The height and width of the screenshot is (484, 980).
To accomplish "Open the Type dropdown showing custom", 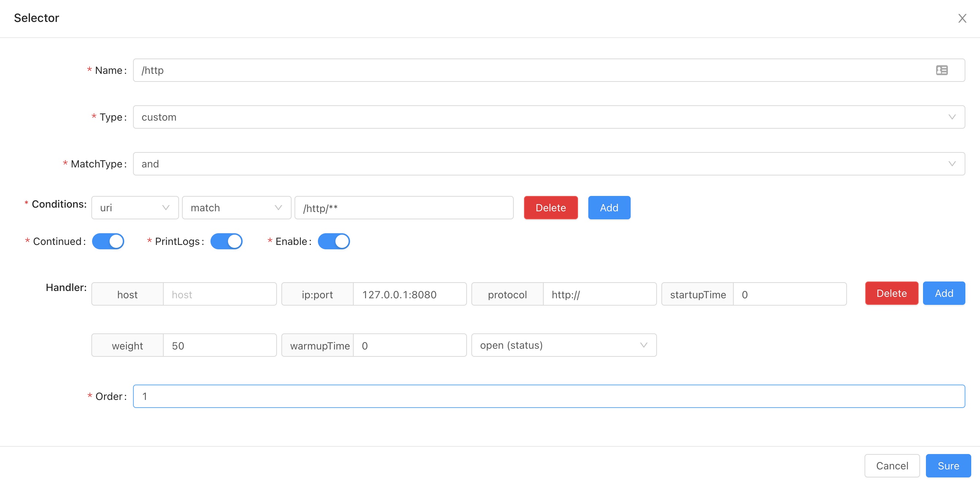I will point(548,117).
